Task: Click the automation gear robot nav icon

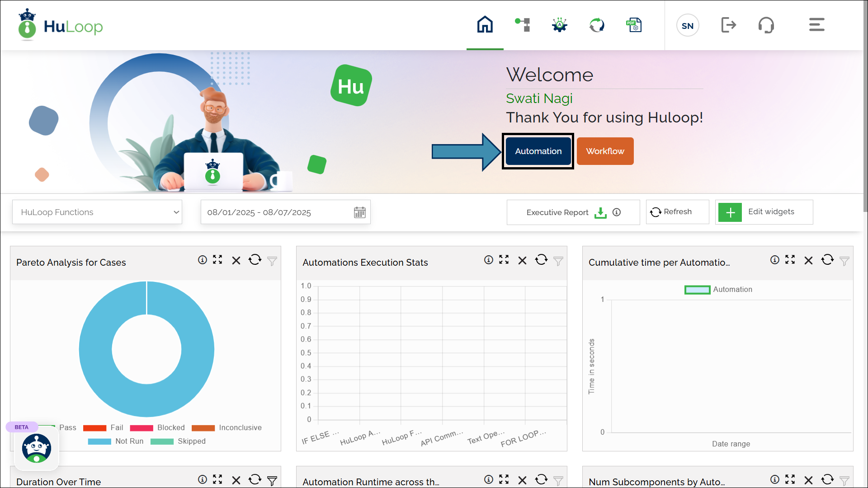Action: pyautogui.click(x=560, y=25)
